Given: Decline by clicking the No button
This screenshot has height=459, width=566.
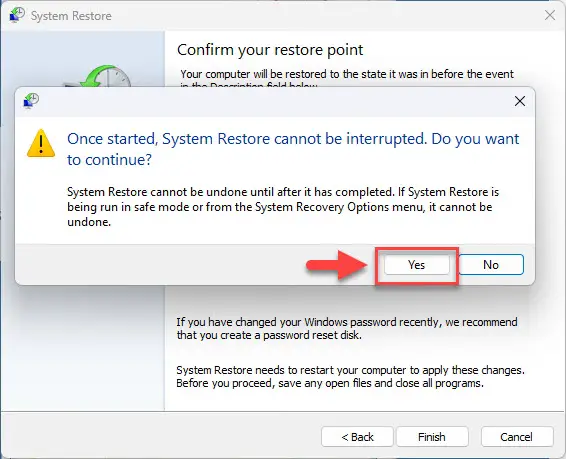Looking at the screenshot, I should [491, 265].
